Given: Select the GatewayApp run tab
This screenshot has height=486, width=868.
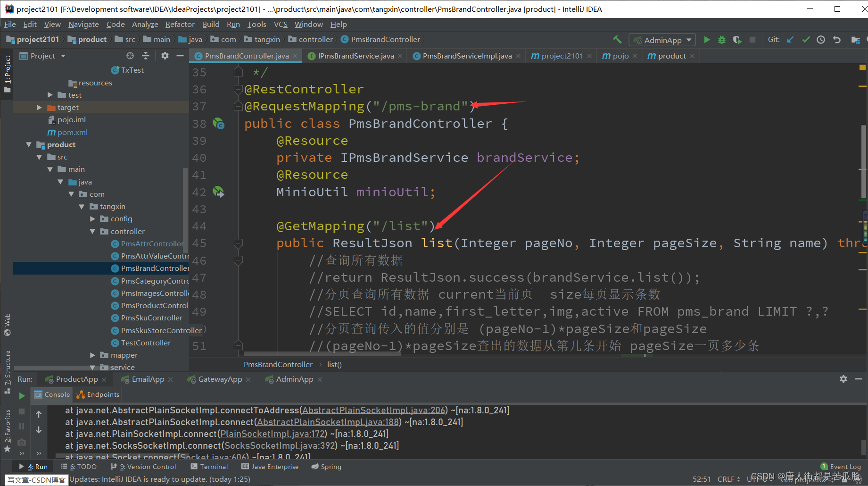Looking at the screenshot, I should point(220,379).
